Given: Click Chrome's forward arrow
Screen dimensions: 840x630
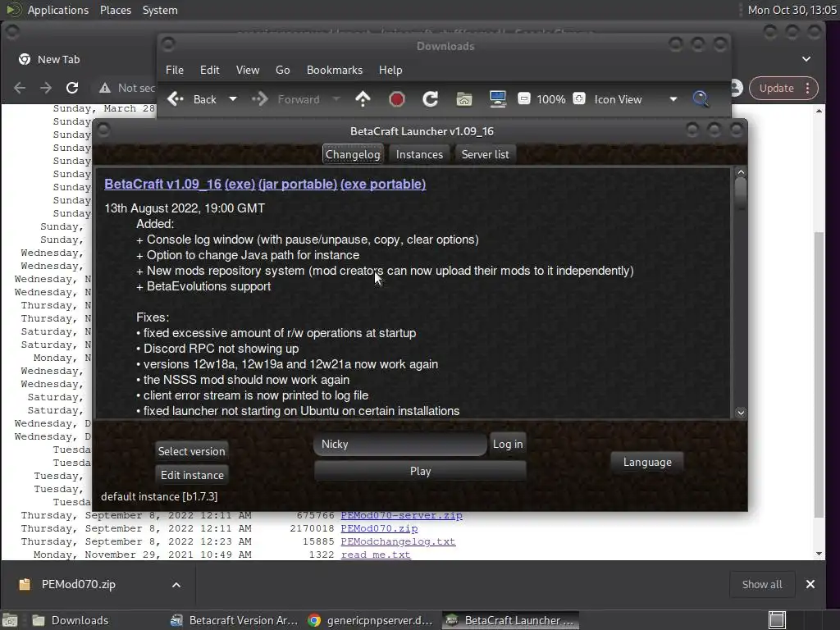Looking at the screenshot, I should click(x=46, y=88).
